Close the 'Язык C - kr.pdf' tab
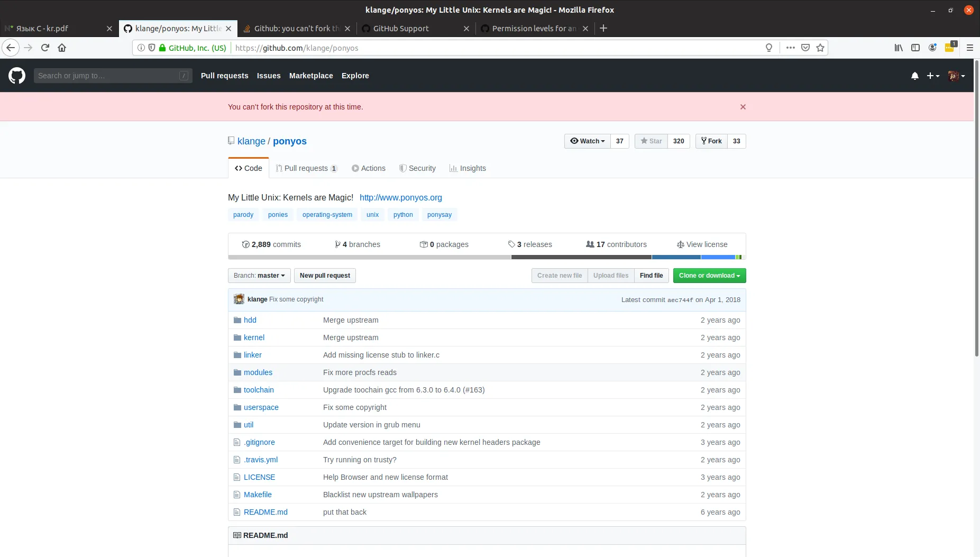Viewport: 980px width, 557px height. click(109, 29)
